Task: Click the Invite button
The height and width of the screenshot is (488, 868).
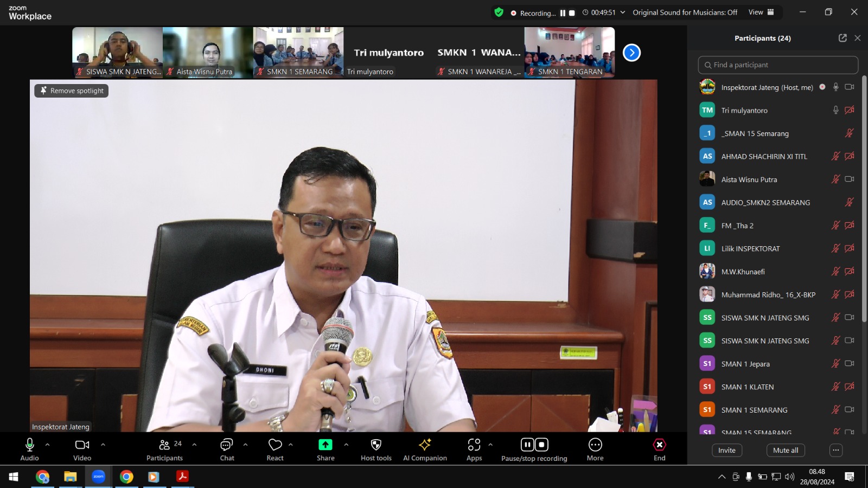Action: tap(727, 450)
